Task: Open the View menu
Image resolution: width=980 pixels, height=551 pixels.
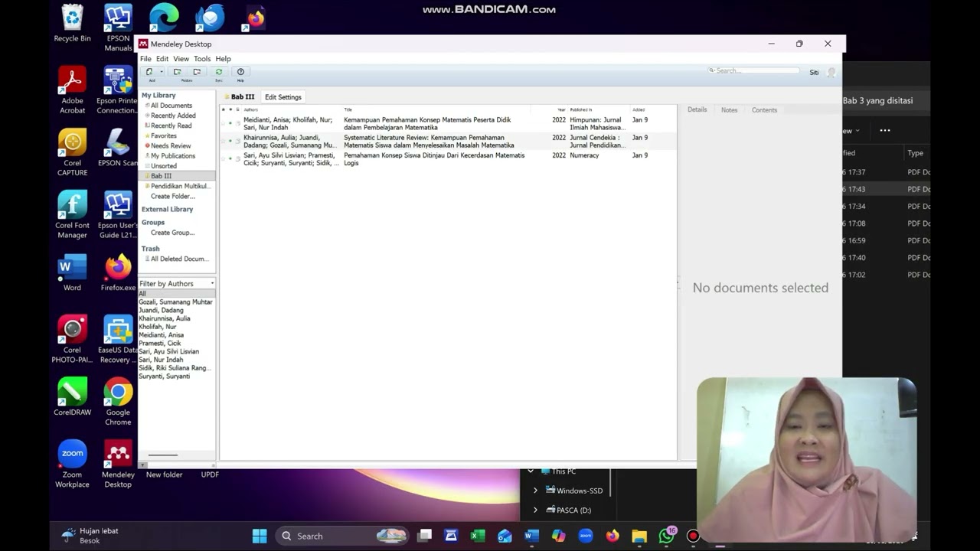Action: coord(181,59)
